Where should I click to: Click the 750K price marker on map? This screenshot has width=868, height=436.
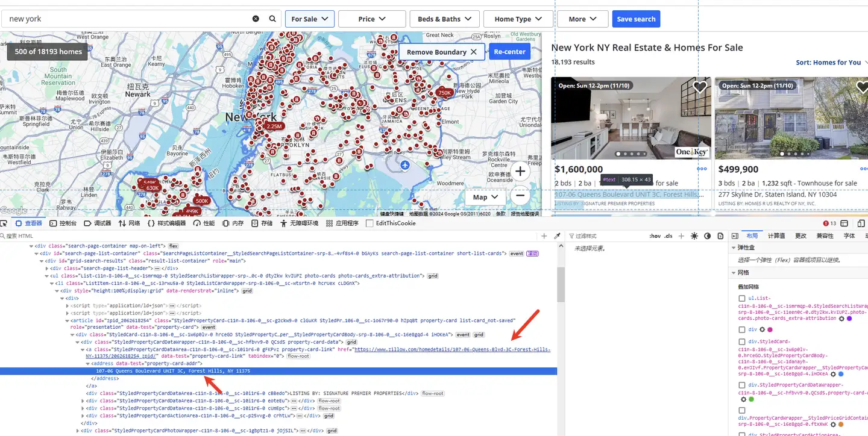(445, 93)
